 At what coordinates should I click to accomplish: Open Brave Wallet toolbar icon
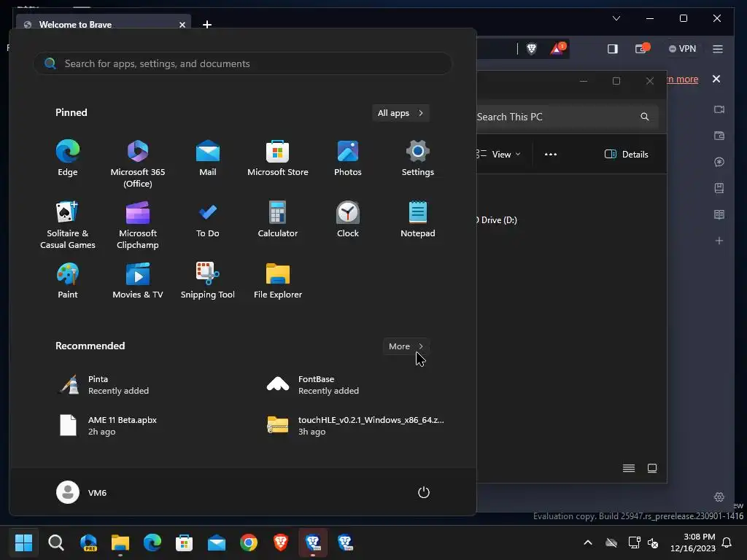[642, 49]
